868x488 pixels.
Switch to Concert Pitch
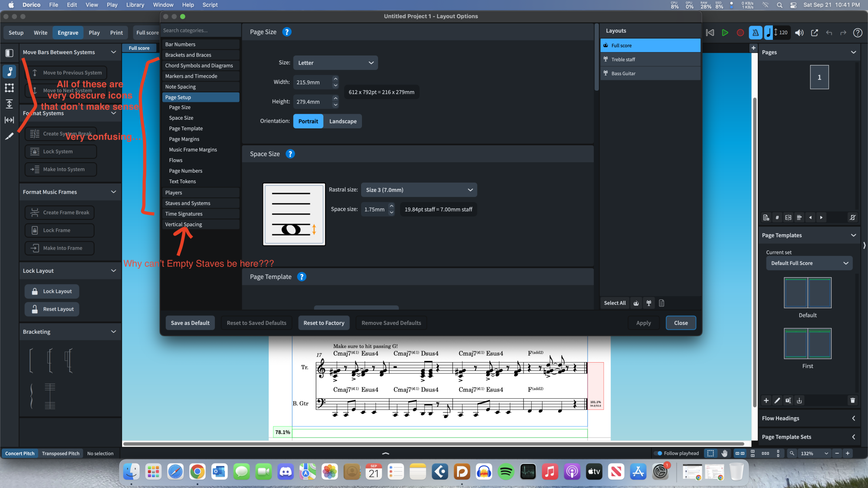pyautogui.click(x=20, y=453)
